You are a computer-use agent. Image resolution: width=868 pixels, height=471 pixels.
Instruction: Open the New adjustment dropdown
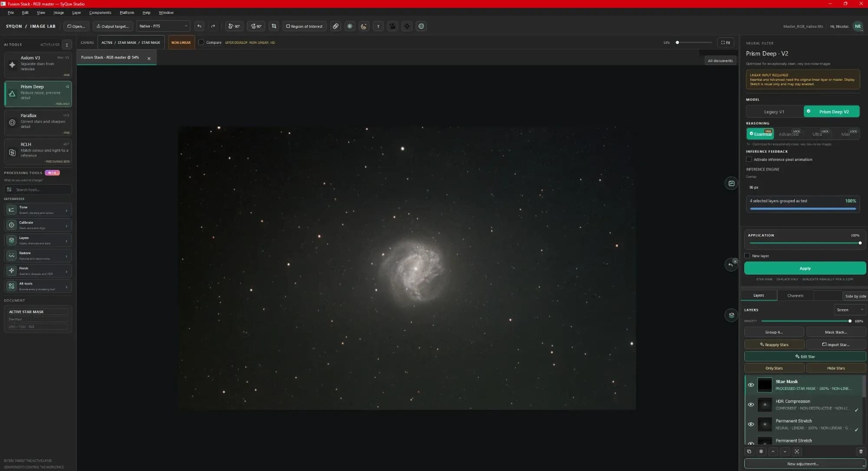[x=805, y=464]
